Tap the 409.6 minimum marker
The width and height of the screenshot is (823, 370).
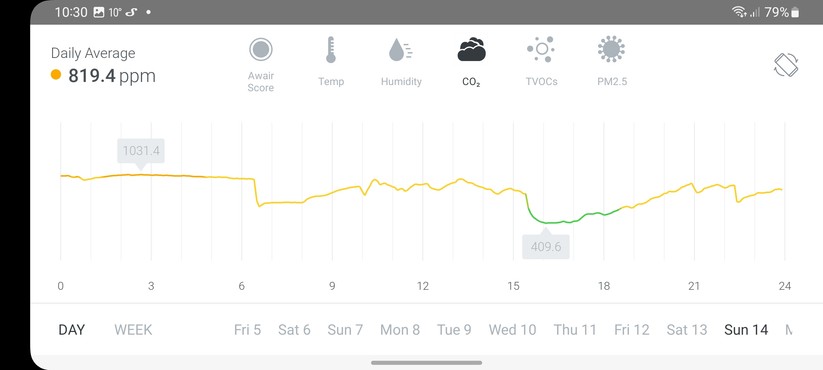546,245
